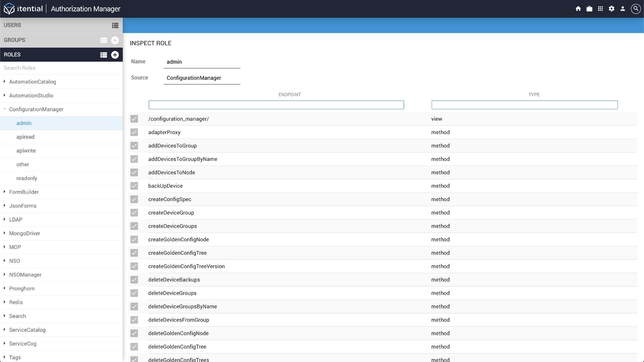Viewport: 644px width, 362px height.
Task: Select the apiread role
Action: pyautogui.click(x=61, y=137)
